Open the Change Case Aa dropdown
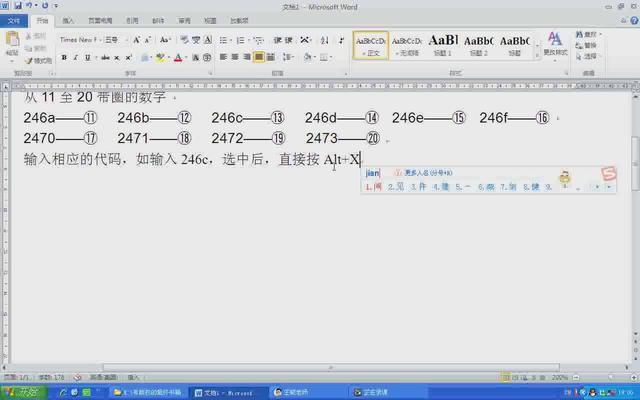640x400 pixels. 165,40
